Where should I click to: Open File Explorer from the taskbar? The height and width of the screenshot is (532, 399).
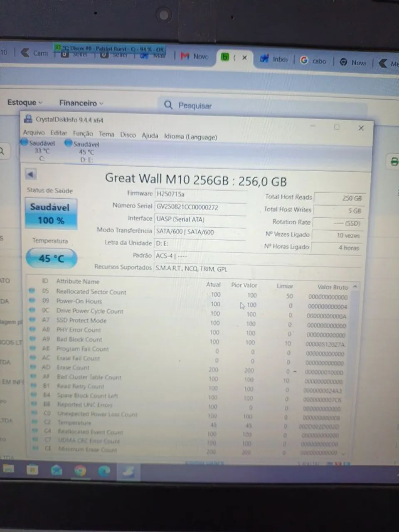click(9, 469)
